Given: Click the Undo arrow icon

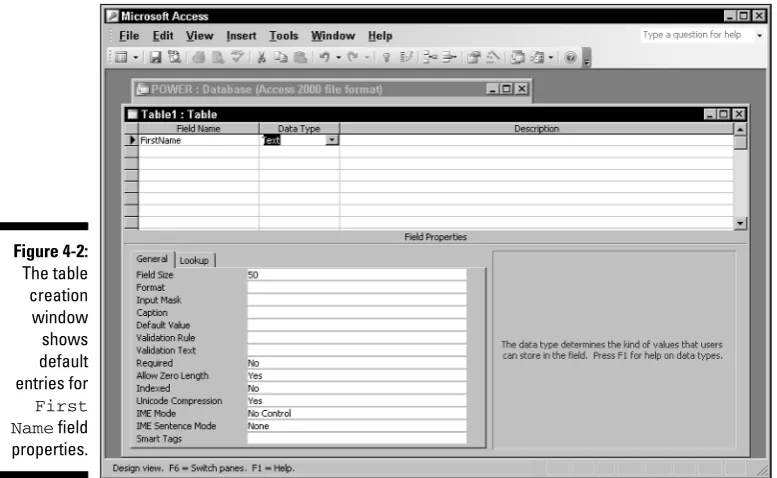Looking at the screenshot, I should click(x=325, y=57).
